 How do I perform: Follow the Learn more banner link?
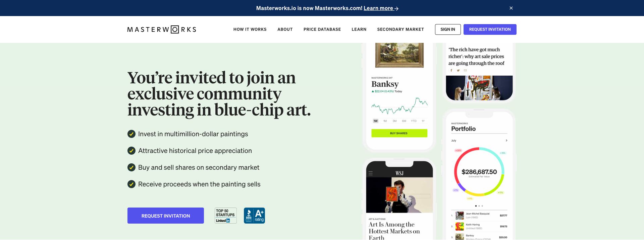[381, 8]
